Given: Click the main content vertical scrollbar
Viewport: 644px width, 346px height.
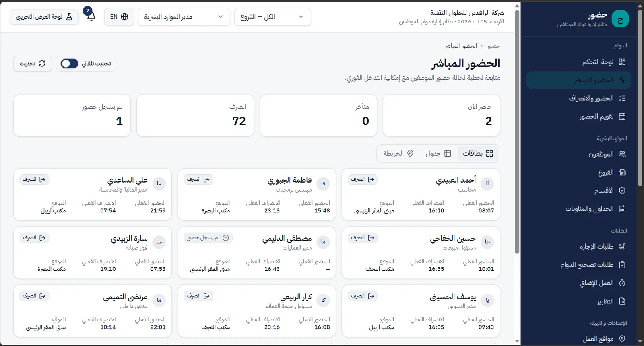Looking at the screenshot, I should [x=517, y=133].
